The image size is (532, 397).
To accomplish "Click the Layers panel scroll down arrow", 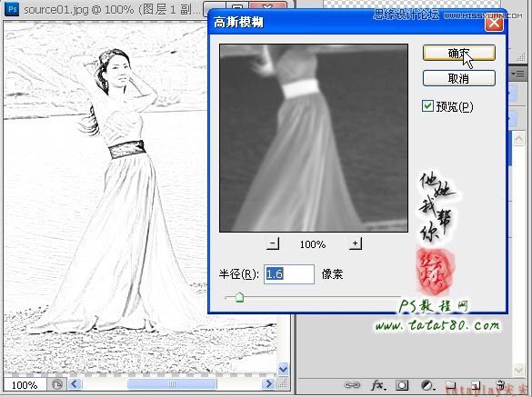I will (518, 370).
